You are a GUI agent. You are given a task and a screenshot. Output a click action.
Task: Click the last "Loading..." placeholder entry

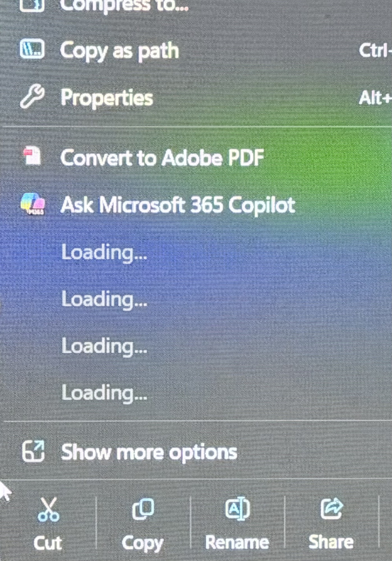(104, 393)
